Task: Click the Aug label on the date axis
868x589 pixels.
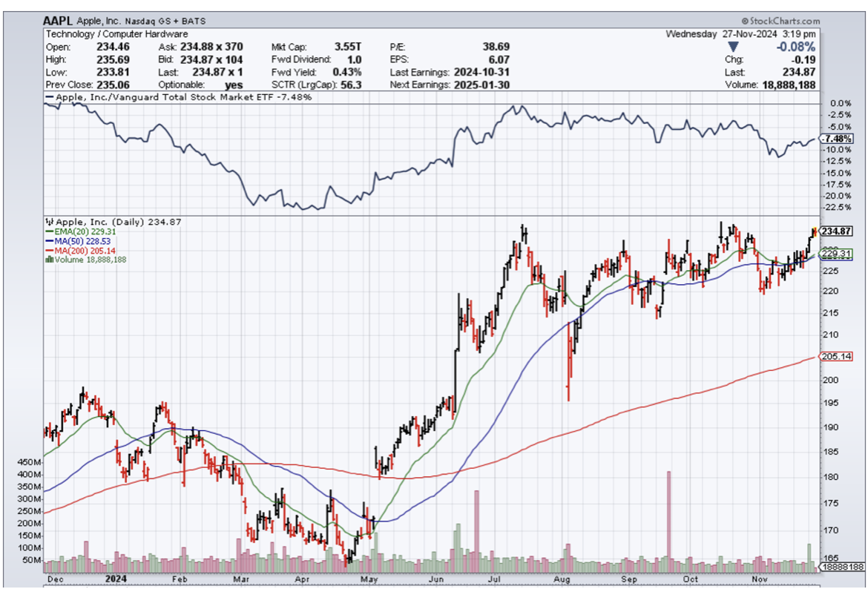Action: point(562,578)
